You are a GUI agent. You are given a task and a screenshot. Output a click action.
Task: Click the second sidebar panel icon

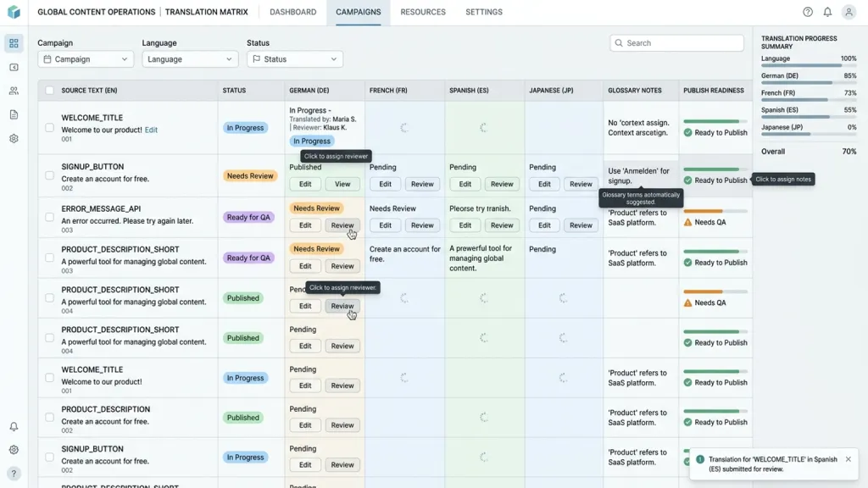[x=14, y=67]
